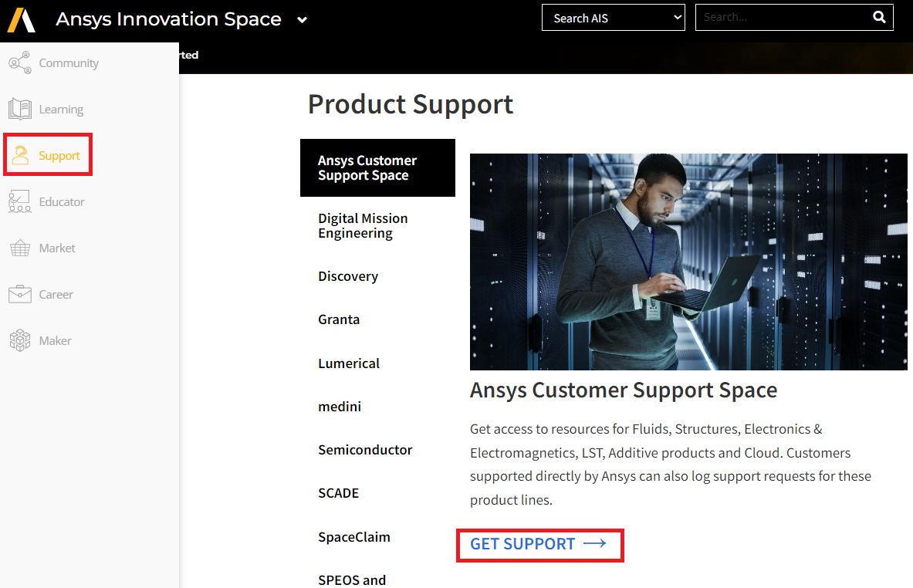The height and width of the screenshot is (588, 913).
Task: Open Learning in the sidebar
Action: pyautogui.click(x=60, y=110)
